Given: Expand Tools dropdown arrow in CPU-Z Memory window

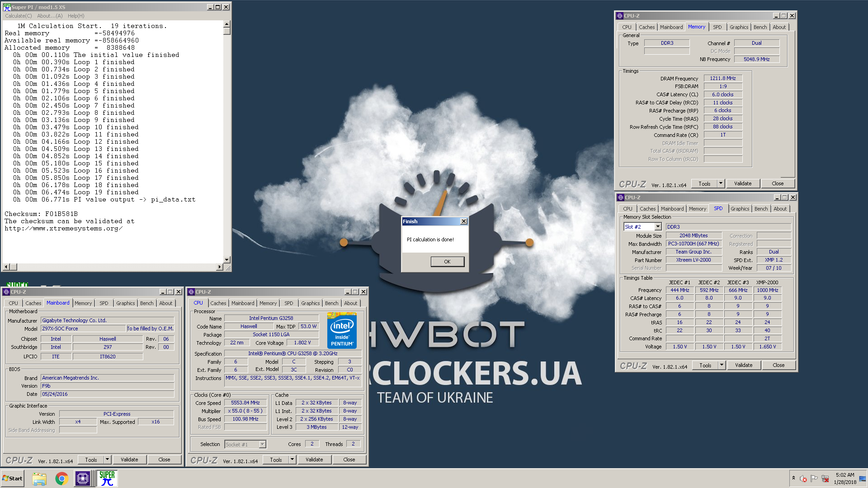Looking at the screenshot, I should [x=721, y=183].
